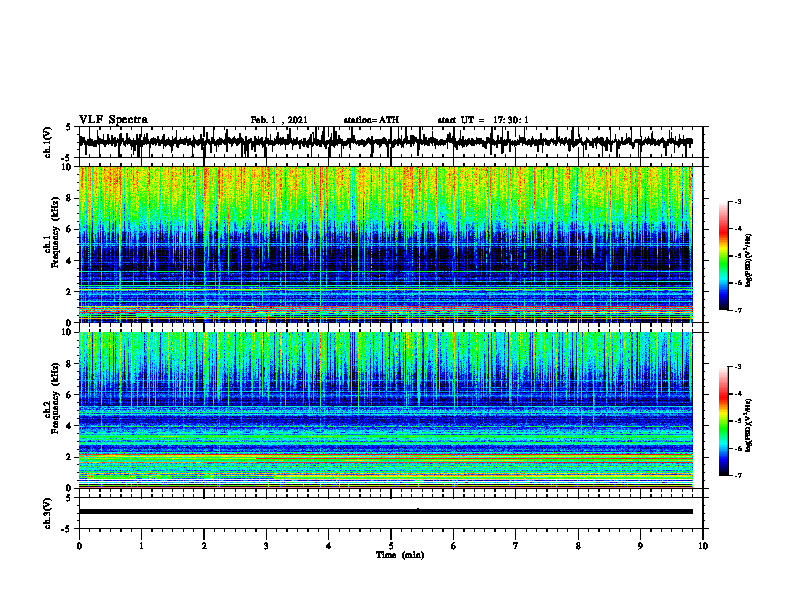This screenshot has height=612, width=792.
Task: Click time axis tick label "7"
Action: [516, 546]
